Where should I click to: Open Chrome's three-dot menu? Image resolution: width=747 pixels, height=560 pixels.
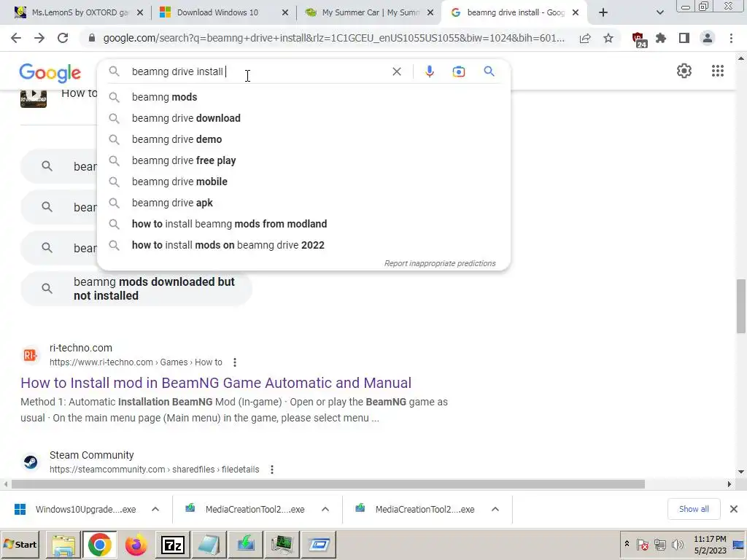731,38
